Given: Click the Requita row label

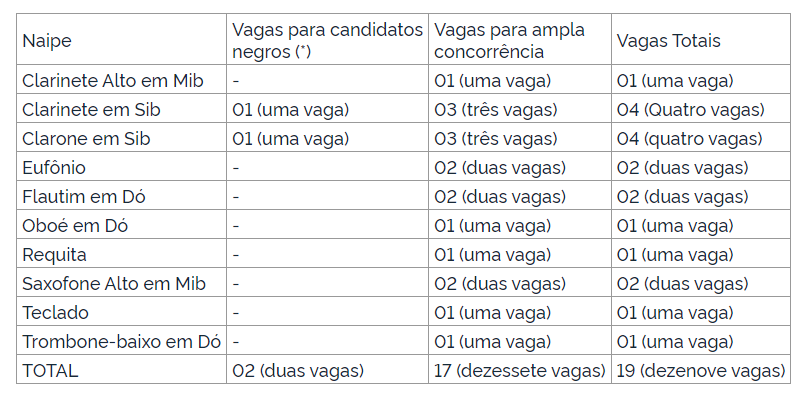Looking at the screenshot, I should click(121, 253).
